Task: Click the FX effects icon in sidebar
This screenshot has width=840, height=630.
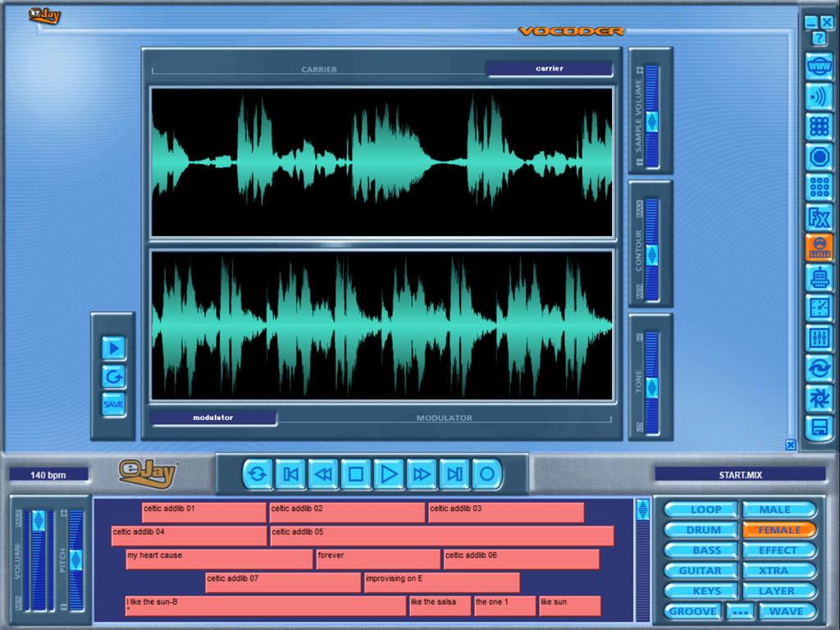Action: [x=819, y=217]
